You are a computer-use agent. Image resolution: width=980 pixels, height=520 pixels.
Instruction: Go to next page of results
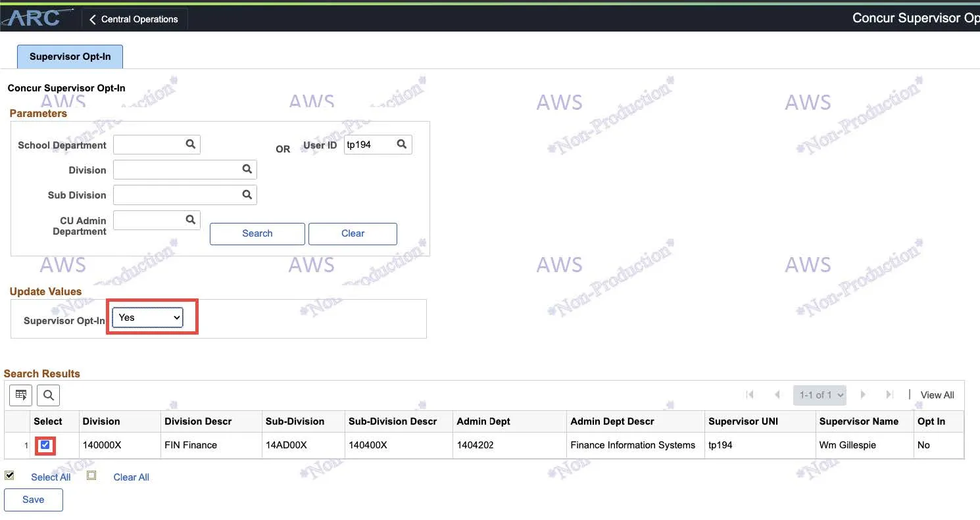(863, 394)
